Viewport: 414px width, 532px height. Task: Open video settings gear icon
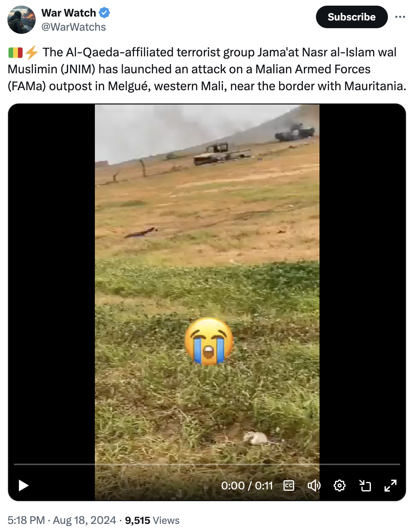pyautogui.click(x=340, y=486)
